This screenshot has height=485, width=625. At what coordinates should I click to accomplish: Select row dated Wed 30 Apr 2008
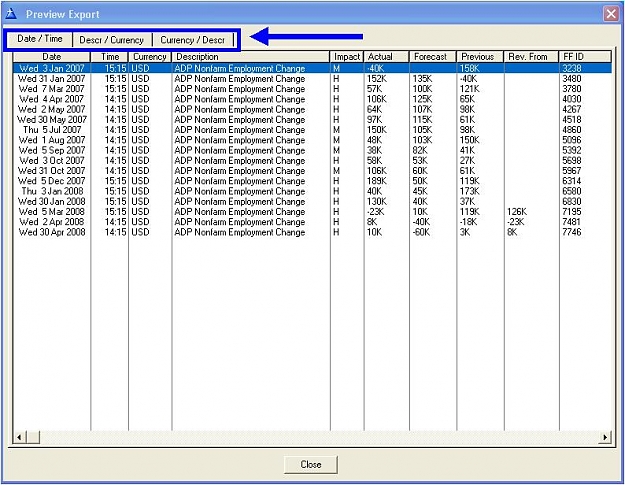click(x=312, y=232)
